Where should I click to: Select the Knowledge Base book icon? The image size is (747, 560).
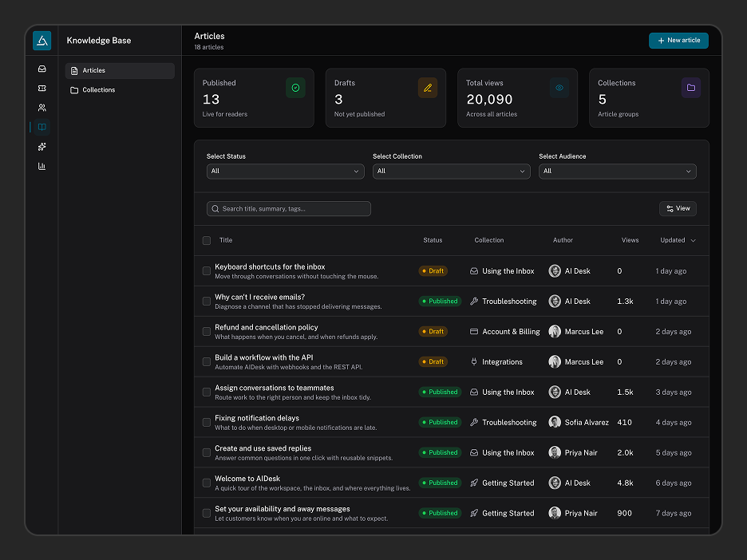point(42,127)
